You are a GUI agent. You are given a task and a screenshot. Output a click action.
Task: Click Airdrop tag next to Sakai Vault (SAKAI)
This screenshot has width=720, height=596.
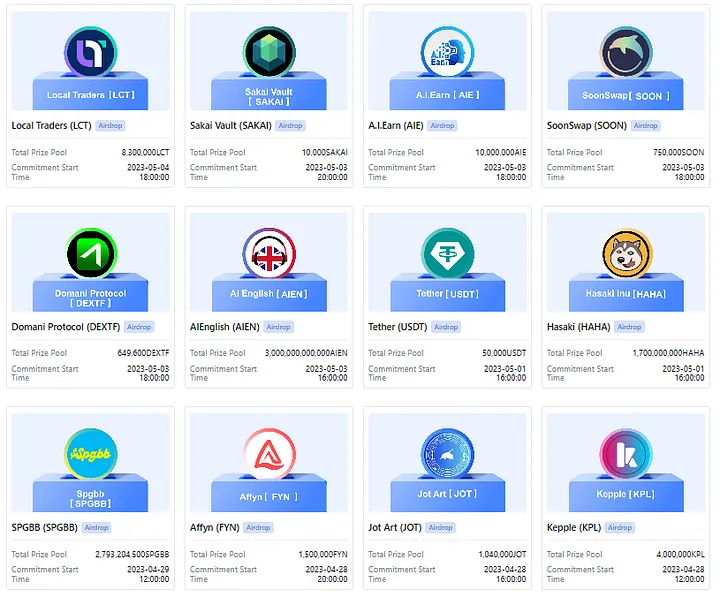[x=290, y=125]
